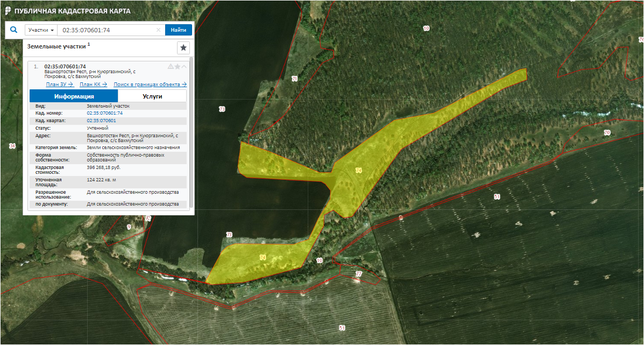Click Поиск в границах объекта link

150,85
